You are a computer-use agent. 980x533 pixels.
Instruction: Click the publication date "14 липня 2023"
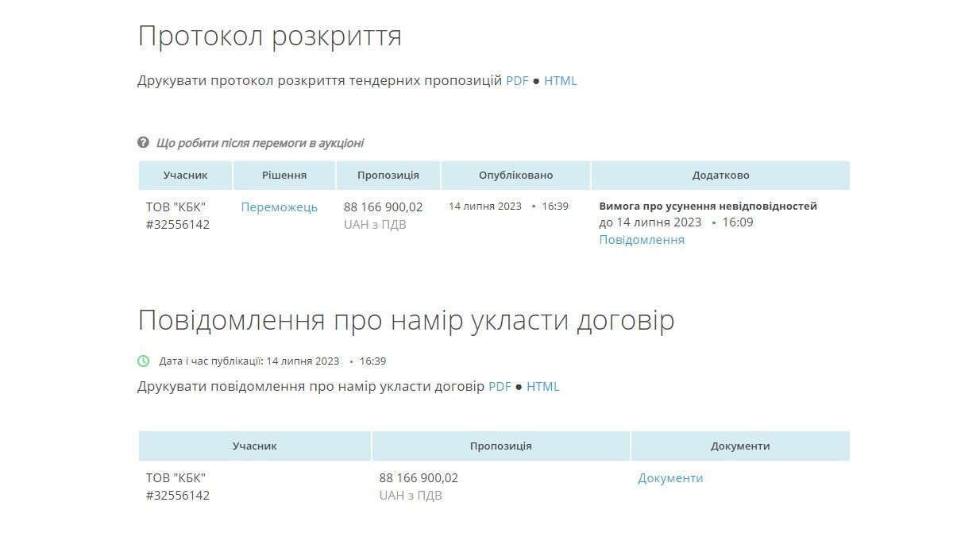[485, 206]
